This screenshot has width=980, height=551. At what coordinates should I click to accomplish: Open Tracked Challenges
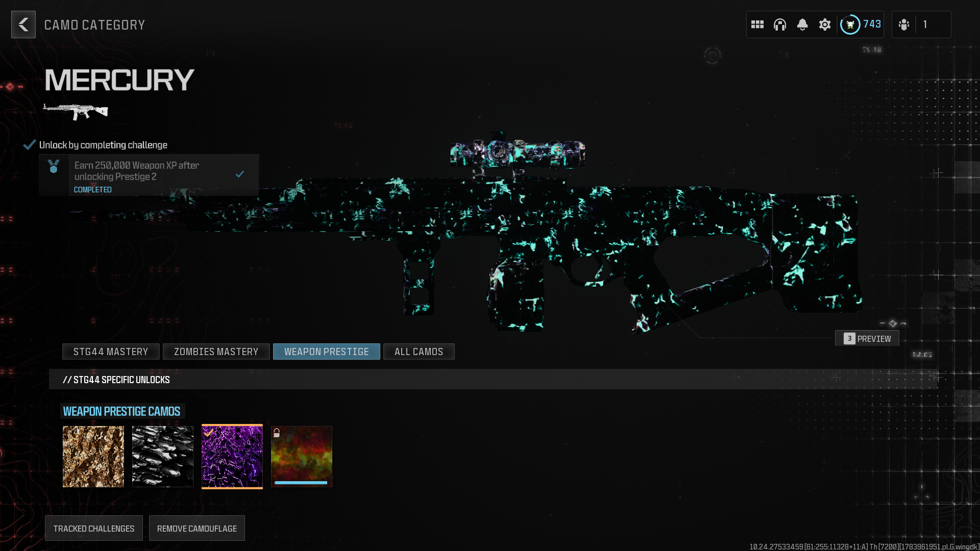pyautogui.click(x=94, y=529)
